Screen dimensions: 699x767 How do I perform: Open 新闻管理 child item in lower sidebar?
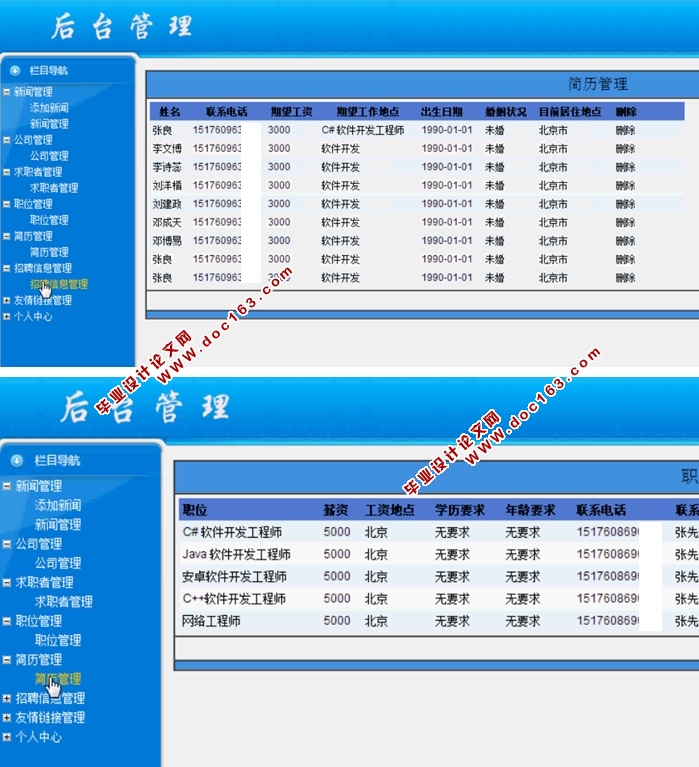58,524
